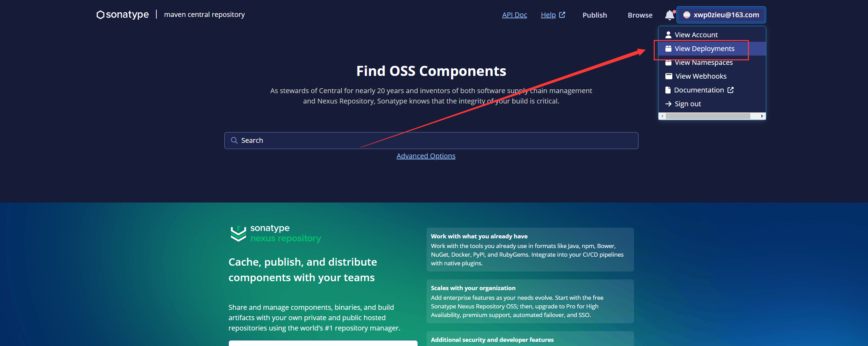Click the person icon beside View Account
The width and height of the screenshot is (868, 346).
[669, 35]
